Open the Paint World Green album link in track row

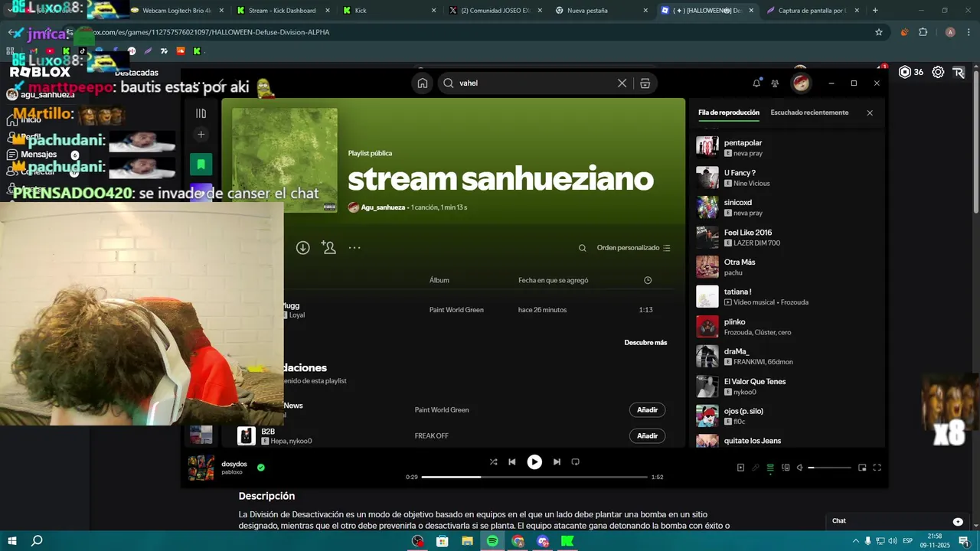[456, 310]
